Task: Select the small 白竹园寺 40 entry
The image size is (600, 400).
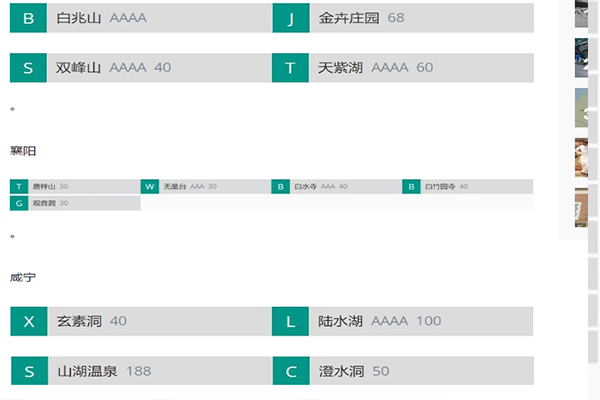Action: click(468, 186)
